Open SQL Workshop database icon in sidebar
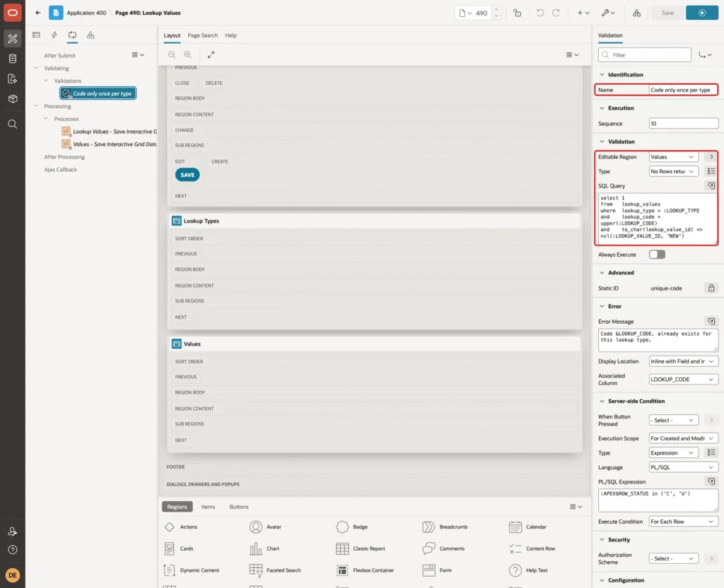 [x=13, y=59]
